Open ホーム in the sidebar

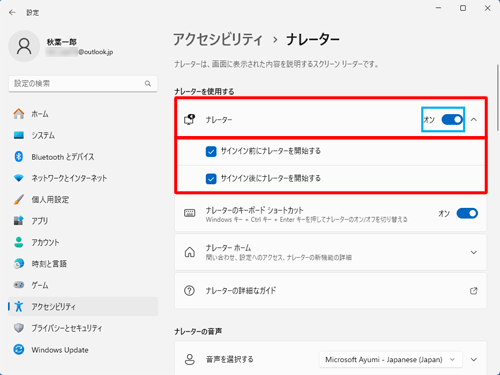[x=83, y=114]
